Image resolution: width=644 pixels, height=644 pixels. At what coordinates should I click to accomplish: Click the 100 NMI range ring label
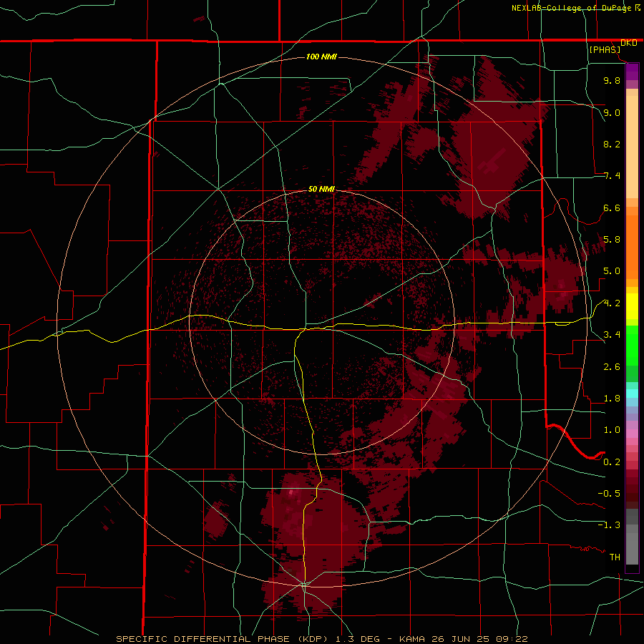tap(321, 57)
